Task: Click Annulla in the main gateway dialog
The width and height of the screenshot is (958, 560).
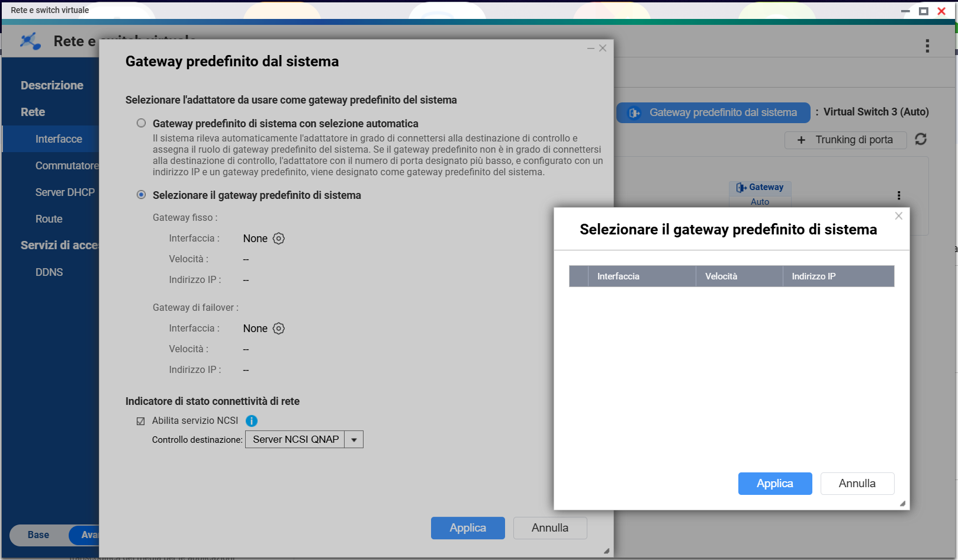Action: (x=549, y=528)
